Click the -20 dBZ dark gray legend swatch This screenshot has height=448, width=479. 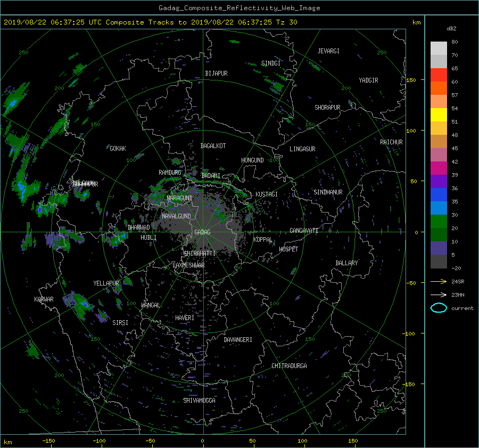(x=439, y=262)
